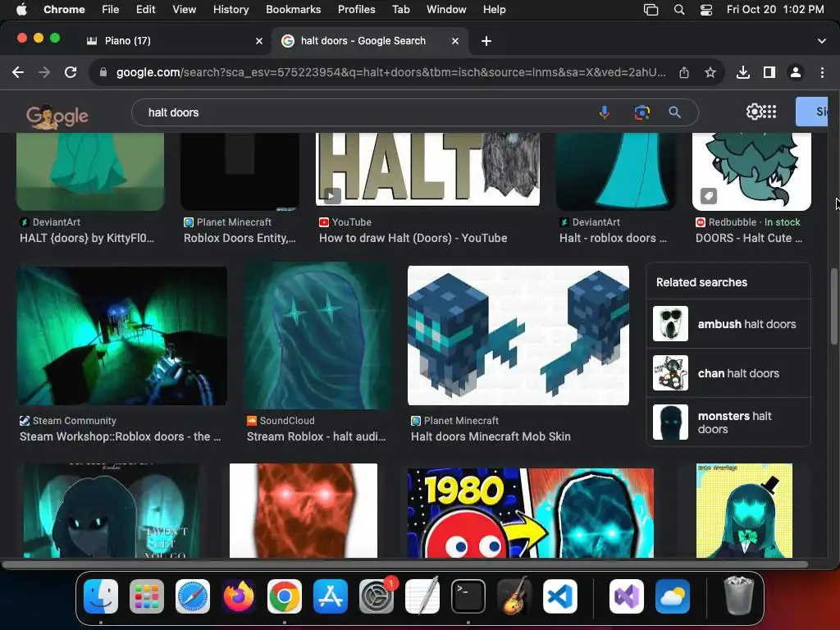This screenshot has height=630, width=840.
Task: Go back to the previous page
Action: 18,72
